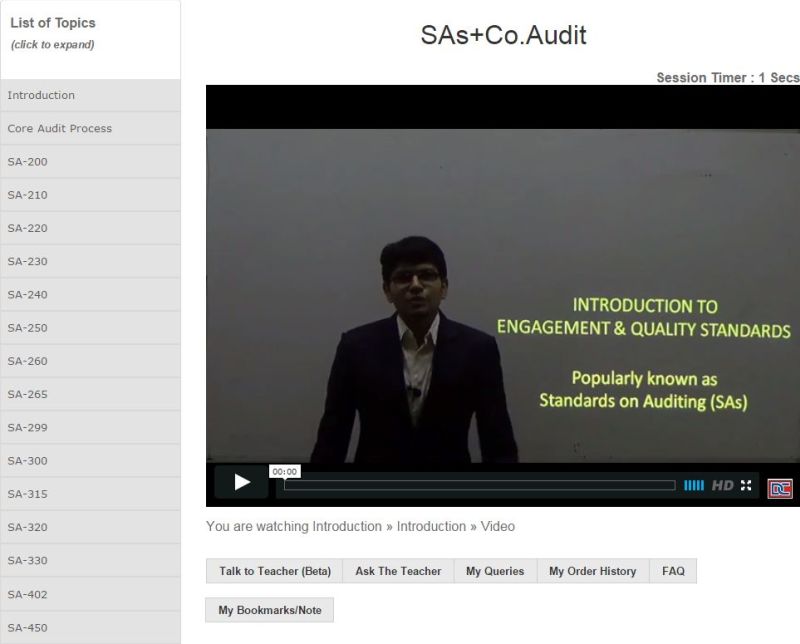
Task: Enter fullscreen video mode
Action: 746,485
